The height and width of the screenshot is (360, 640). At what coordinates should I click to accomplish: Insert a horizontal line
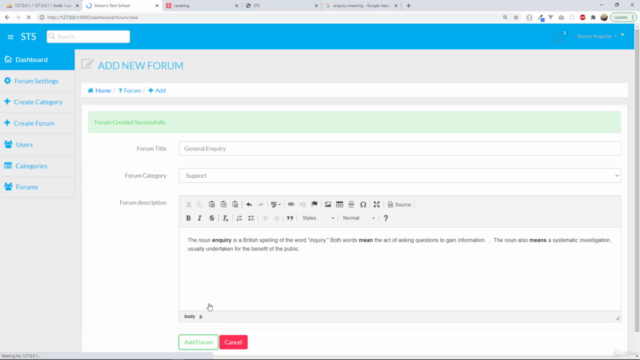click(x=351, y=204)
